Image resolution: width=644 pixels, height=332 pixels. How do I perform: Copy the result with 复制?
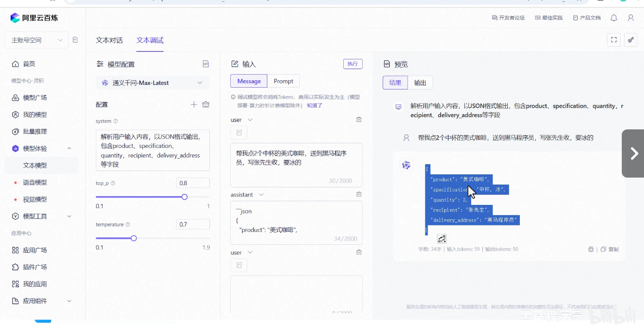coord(610,249)
